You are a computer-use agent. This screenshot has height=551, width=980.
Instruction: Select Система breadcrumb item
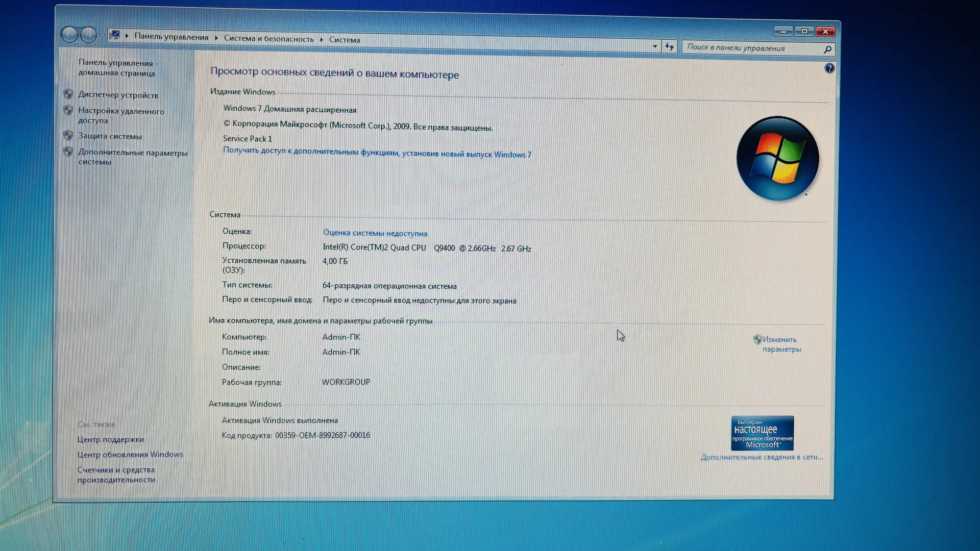click(x=345, y=40)
